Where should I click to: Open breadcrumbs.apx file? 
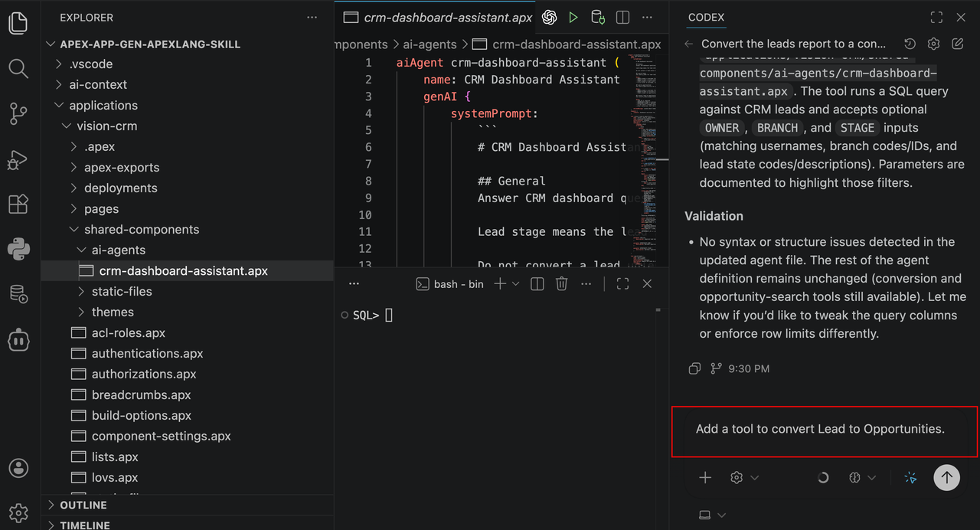click(x=141, y=395)
